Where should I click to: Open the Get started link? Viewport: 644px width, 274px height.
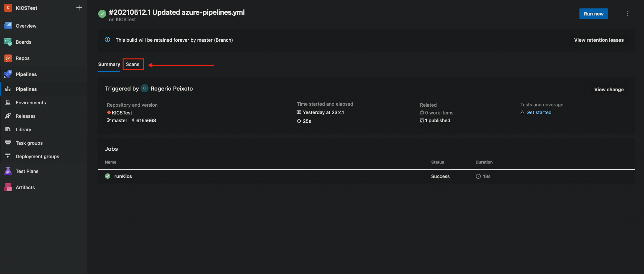coord(539,112)
